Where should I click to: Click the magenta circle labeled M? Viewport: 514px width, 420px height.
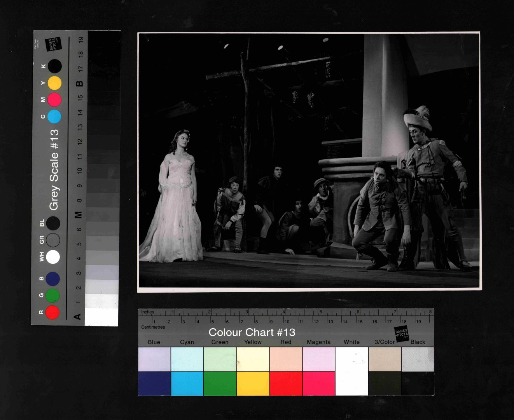tap(54, 100)
